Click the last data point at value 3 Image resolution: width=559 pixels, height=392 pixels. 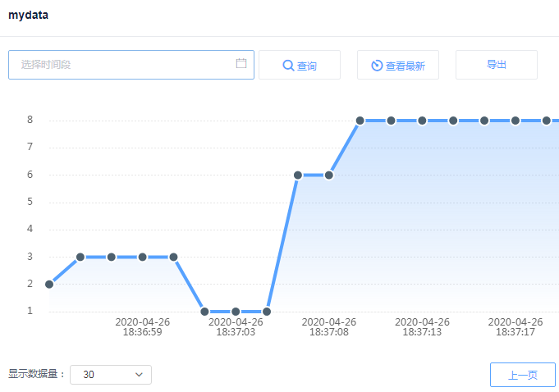coord(173,257)
